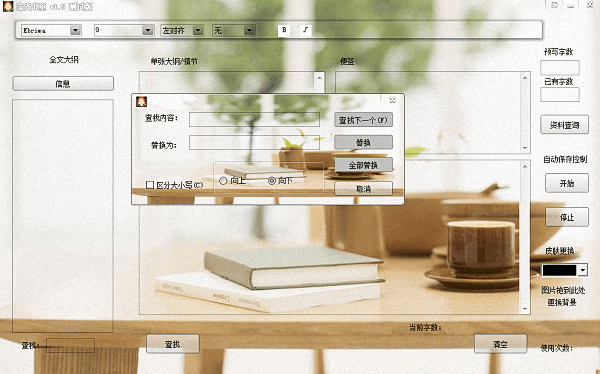Select the 向上 radio button
This screenshot has width=600, height=374.
coord(223,180)
